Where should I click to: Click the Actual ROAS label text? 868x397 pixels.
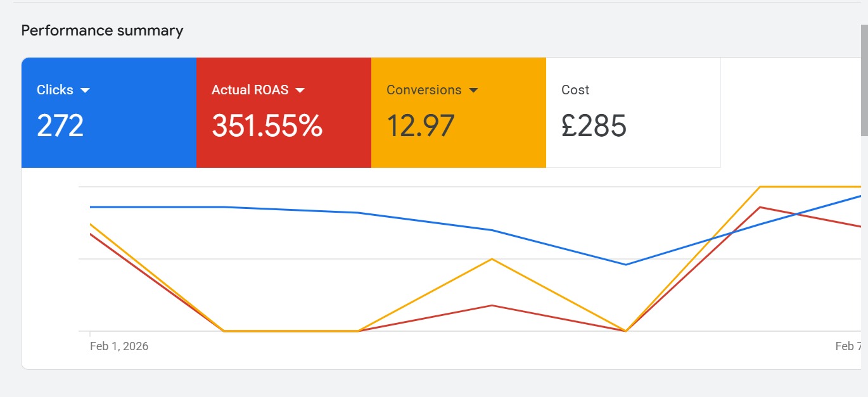(250, 90)
